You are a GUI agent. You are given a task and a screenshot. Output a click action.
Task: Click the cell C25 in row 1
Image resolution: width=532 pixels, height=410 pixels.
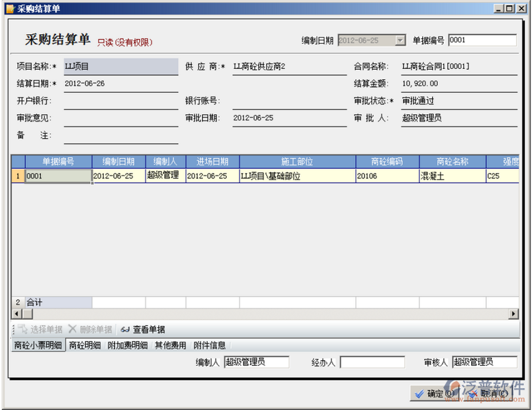pos(503,176)
